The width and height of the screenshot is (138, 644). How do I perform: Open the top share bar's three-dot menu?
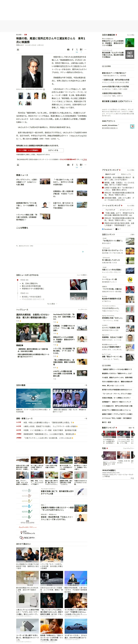point(85,49)
